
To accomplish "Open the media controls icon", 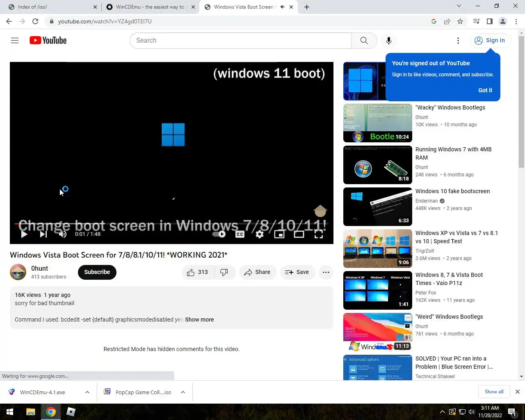I will pyautogui.click(x=476, y=21).
